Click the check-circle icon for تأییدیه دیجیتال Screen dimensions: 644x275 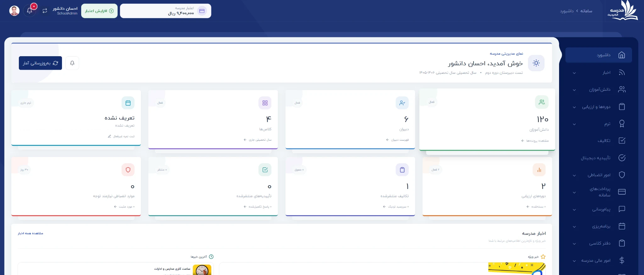pos(622,158)
